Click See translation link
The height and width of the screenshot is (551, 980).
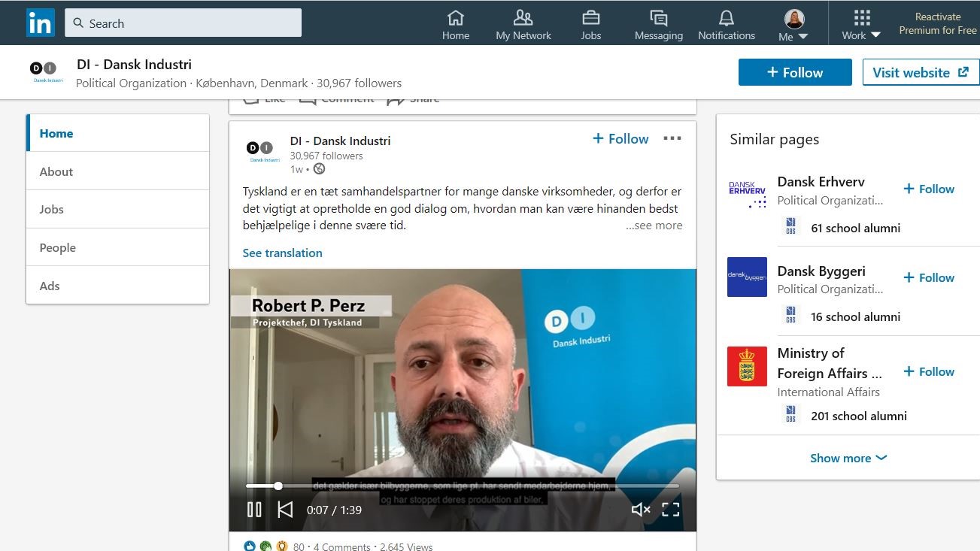pos(282,253)
